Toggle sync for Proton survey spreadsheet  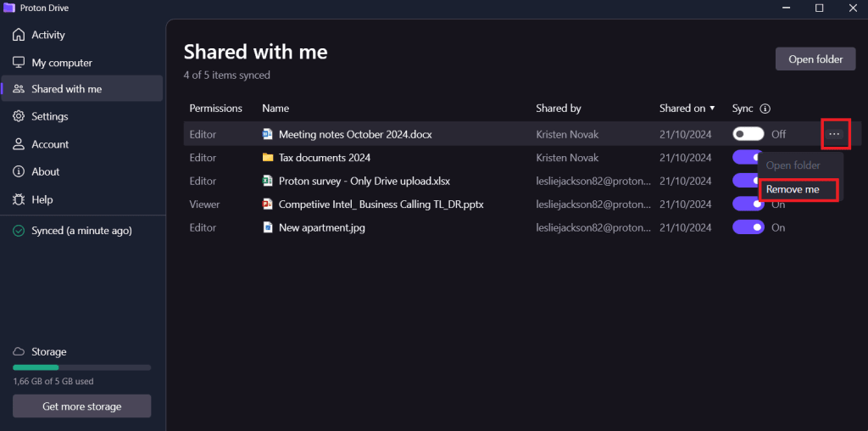point(744,181)
